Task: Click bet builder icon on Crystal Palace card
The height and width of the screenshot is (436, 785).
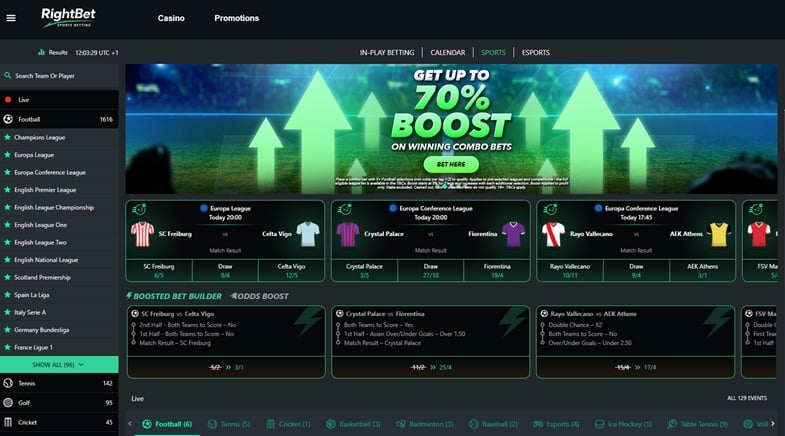Action: click(x=344, y=209)
